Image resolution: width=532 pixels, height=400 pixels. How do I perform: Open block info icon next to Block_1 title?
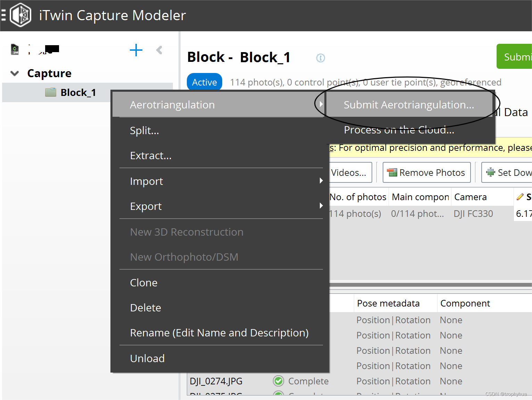point(321,58)
